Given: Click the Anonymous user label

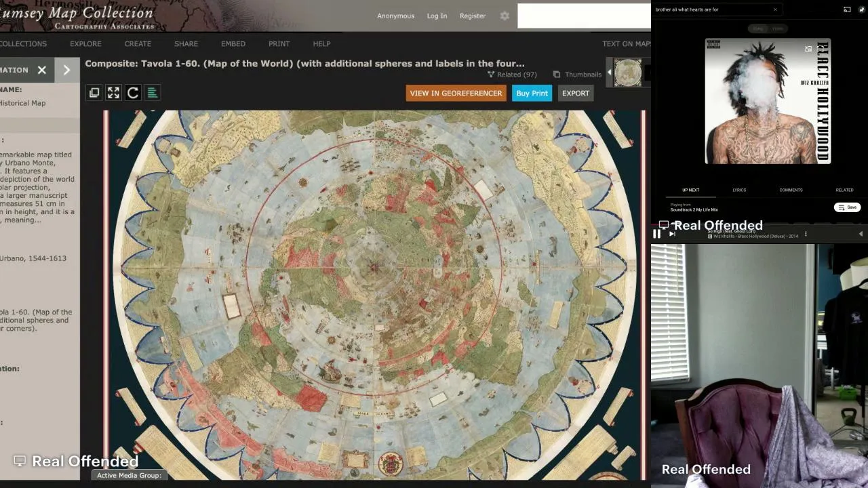Looking at the screenshot, I should pos(395,16).
